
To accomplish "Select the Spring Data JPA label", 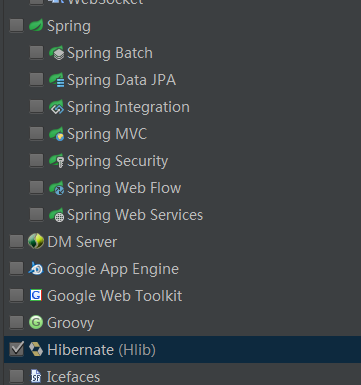I will click(x=122, y=80).
